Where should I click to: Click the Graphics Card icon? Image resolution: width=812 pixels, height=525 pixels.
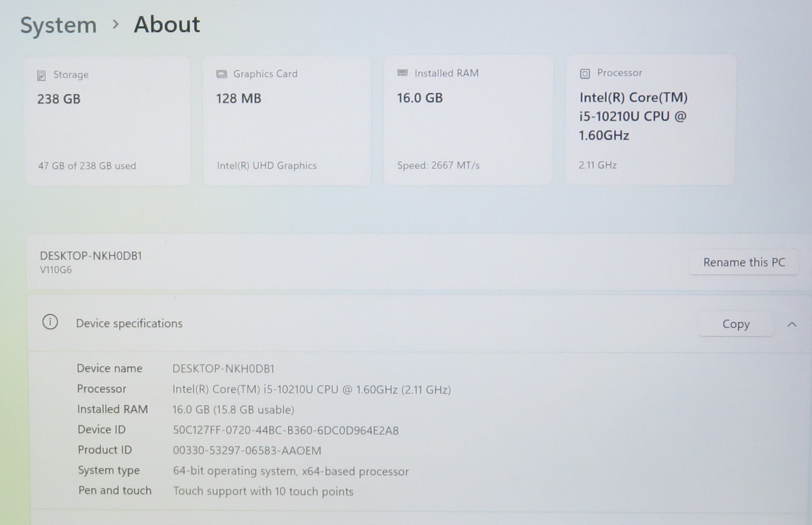[x=222, y=74]
